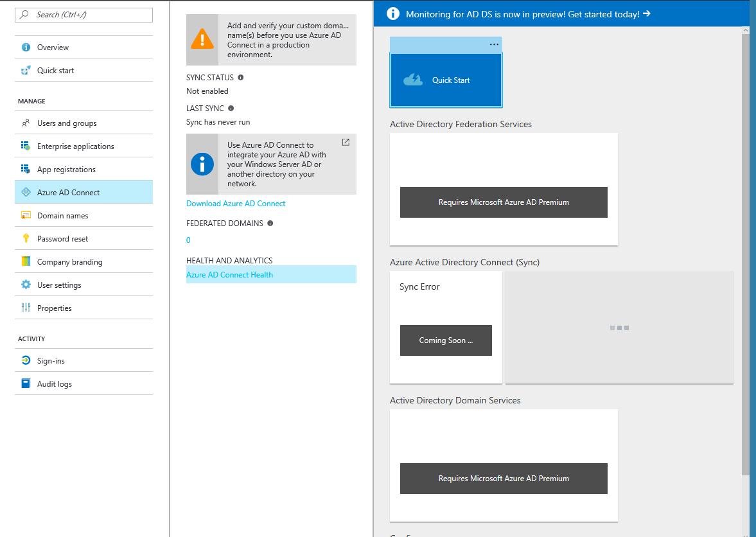This screenshot has width=756, height=537.
Task: Click the Sign-ins activity icon
Action: point(26,361)
